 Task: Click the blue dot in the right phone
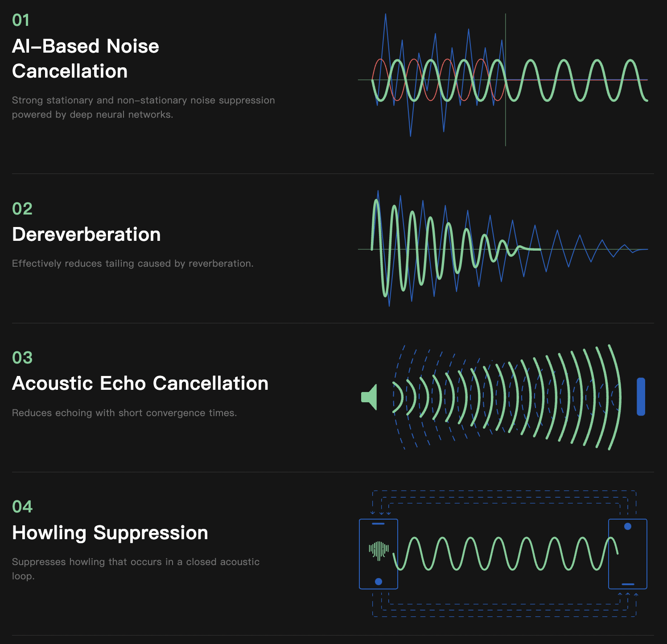(x=628, y=527)
